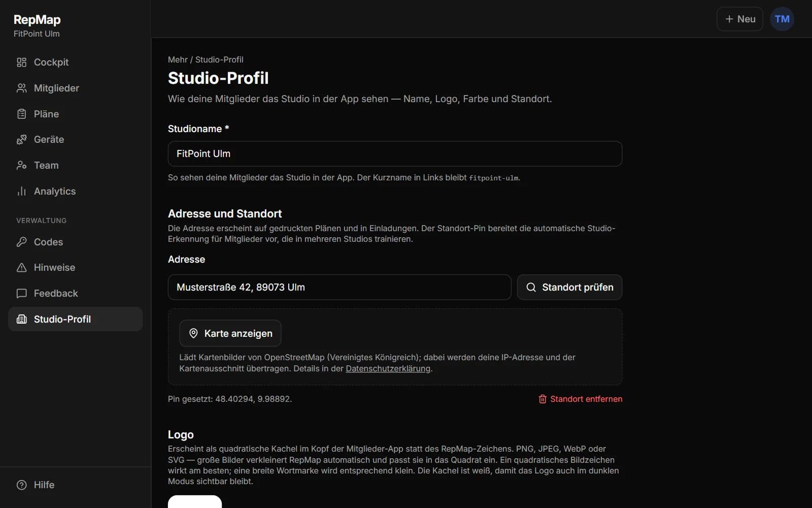Open Geräte label in the sidebar
Image resolution: width=812 pixels, height=508 pixels.
(x=49, y=139)
